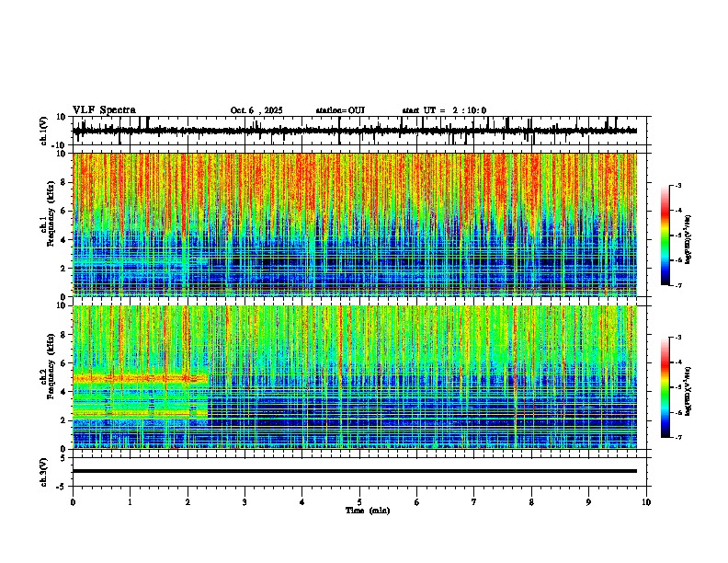Click the ch.1 voltage waveform trace
Viewport: 728px width, 563px height.
click(355, 131)
